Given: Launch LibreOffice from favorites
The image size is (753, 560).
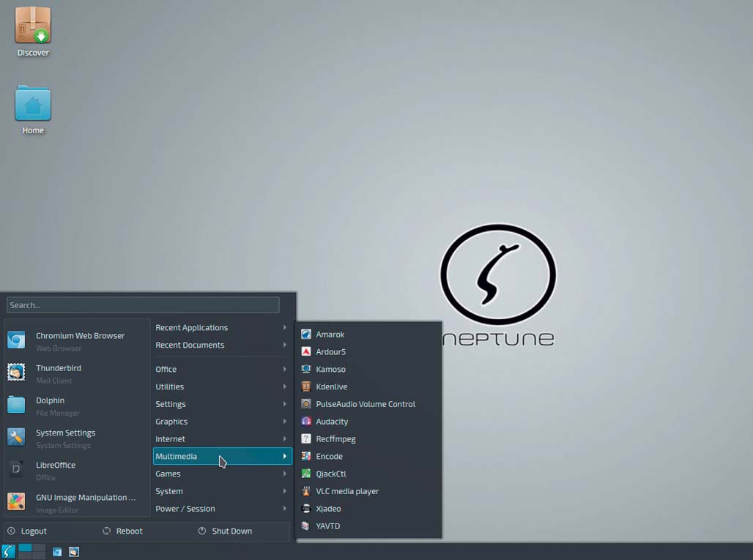Looking at the screenshot, I should point(77,471).
